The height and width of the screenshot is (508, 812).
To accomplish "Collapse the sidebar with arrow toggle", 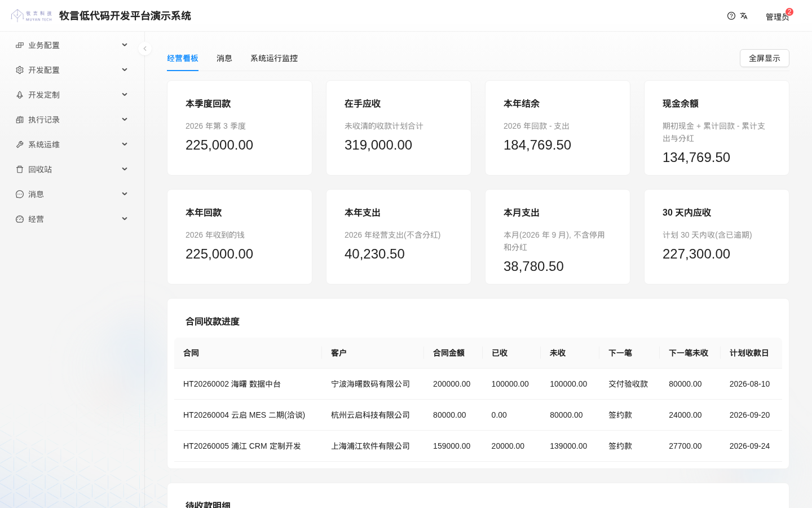I will click(145, 49).
